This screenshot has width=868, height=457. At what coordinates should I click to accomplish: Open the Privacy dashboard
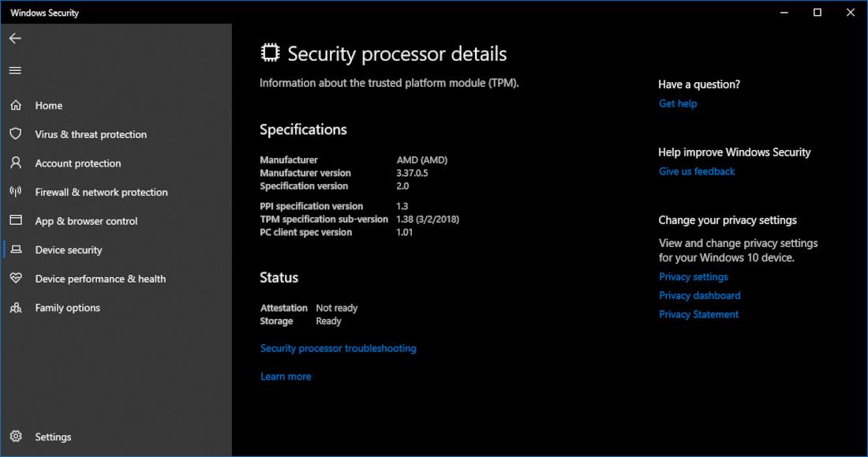pyautogui.click(x=699, y=295)
